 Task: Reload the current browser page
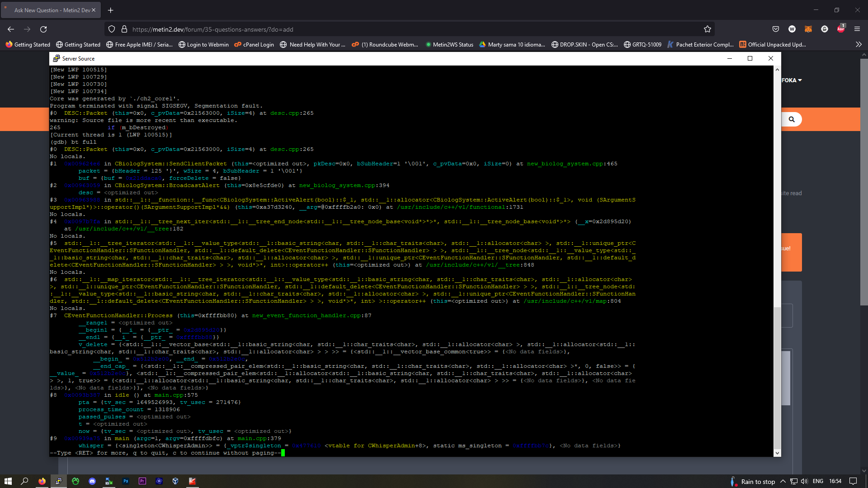[43, 29]
